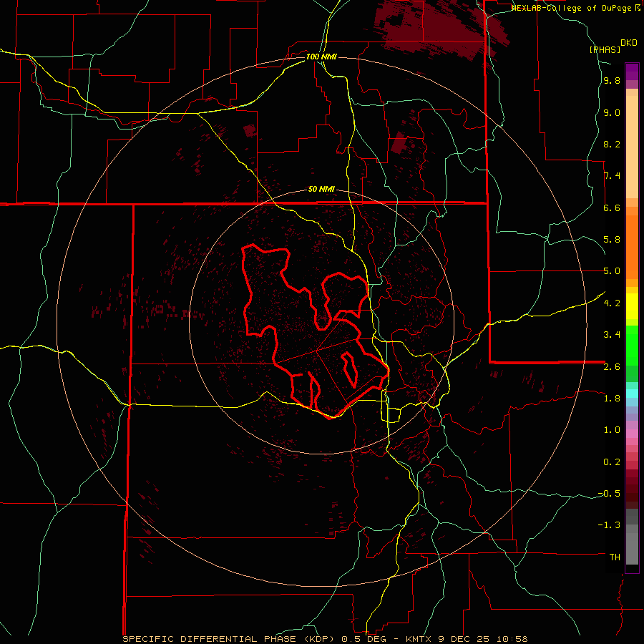Image resolution: width=644 pixels, height=644 pixels.
Task: Click the gray segment at the bottom of the color bar
Action: pyautogui.click(x=632, y=548)
